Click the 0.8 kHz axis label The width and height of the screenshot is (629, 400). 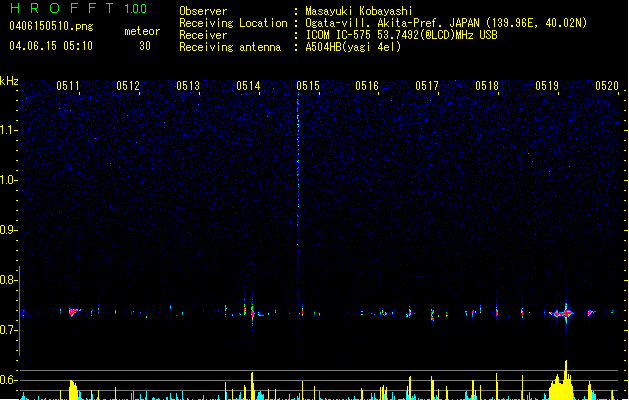8,280
